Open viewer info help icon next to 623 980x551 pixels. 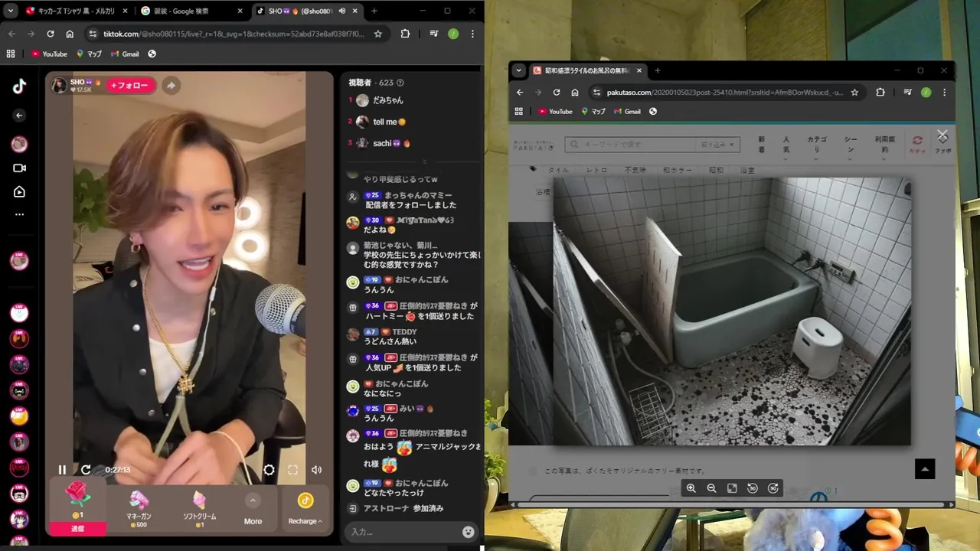(x=400, y=83)
